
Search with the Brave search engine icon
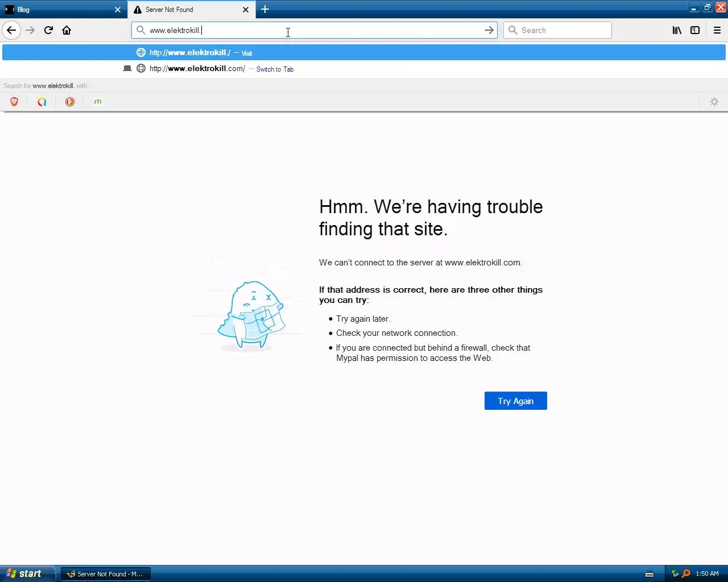[x=14, y=102]
